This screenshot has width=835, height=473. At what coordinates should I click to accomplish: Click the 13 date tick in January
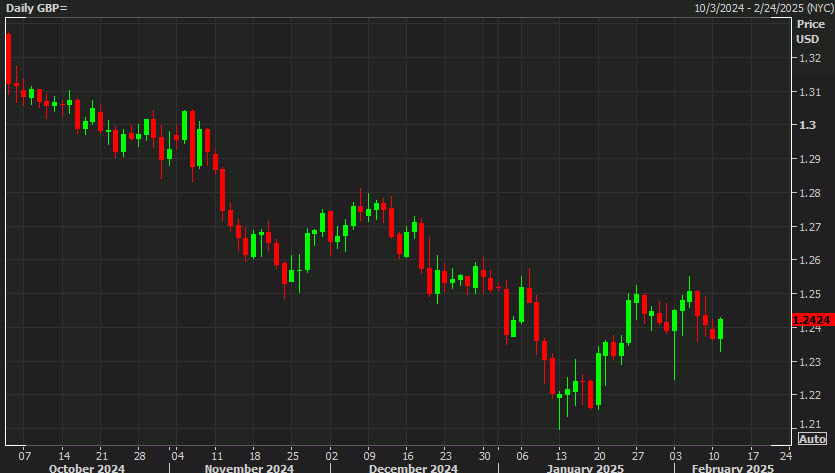point(561,456)
